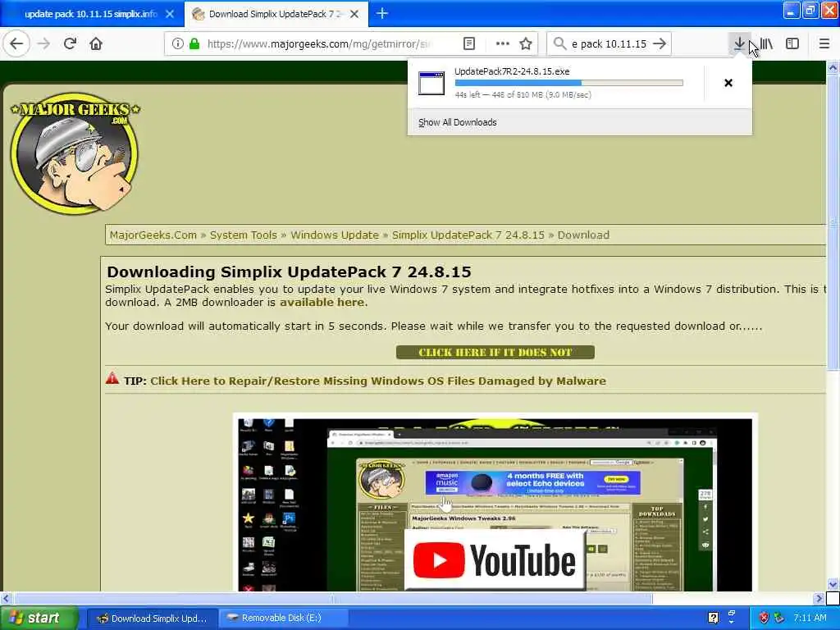The height and width of the screenshot is (630, 840).
Task: Close the simplix.info tab
Action: click(x=170, y=14)
